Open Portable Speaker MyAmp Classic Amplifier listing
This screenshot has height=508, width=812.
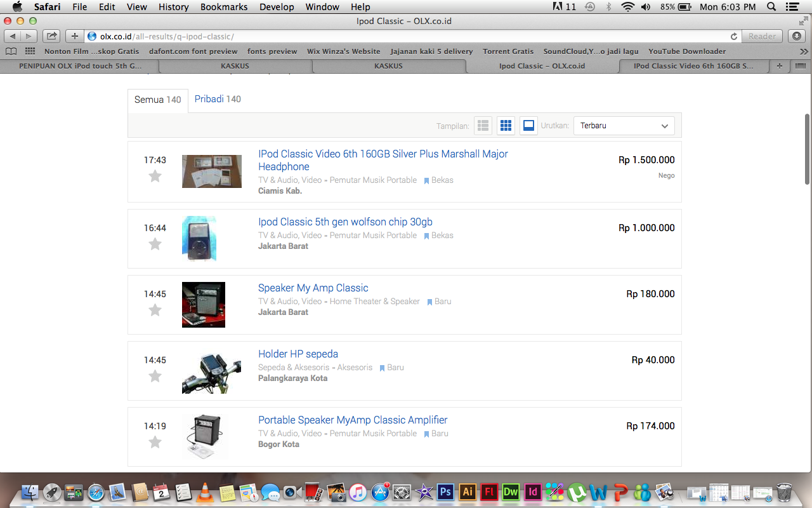pyautogui.click(x=353, y=420)
